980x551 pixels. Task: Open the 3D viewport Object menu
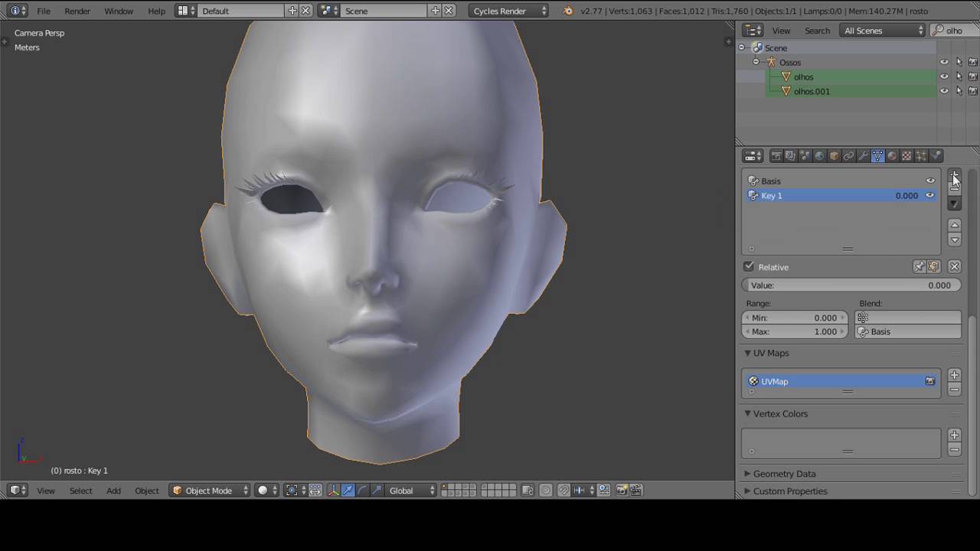[147, 491]
